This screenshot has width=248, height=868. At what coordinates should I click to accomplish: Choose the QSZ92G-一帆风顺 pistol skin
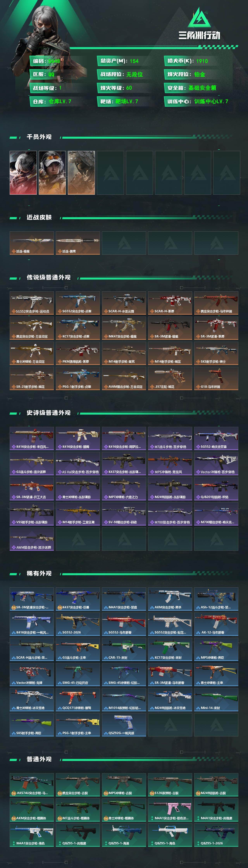point(124,725)
